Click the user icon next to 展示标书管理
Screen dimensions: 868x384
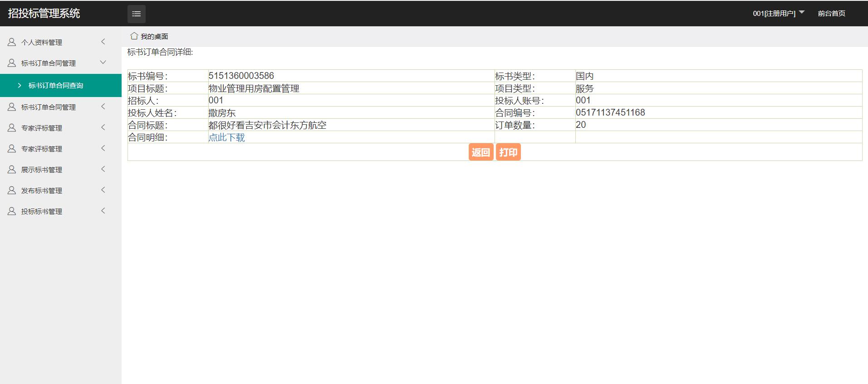click(x=12, y=170)
